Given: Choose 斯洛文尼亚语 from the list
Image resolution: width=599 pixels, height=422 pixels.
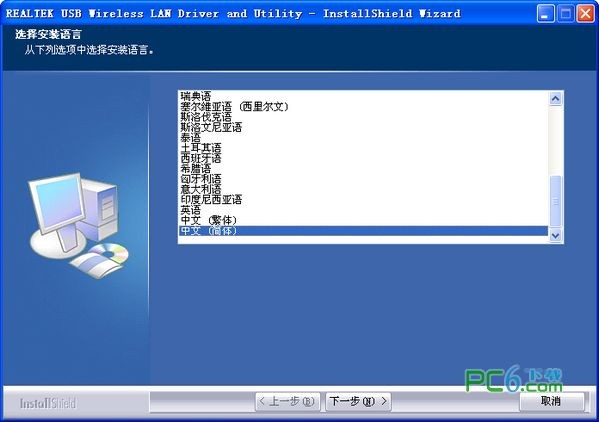Looking at the screenshot, I should click(x=364, y=127).
